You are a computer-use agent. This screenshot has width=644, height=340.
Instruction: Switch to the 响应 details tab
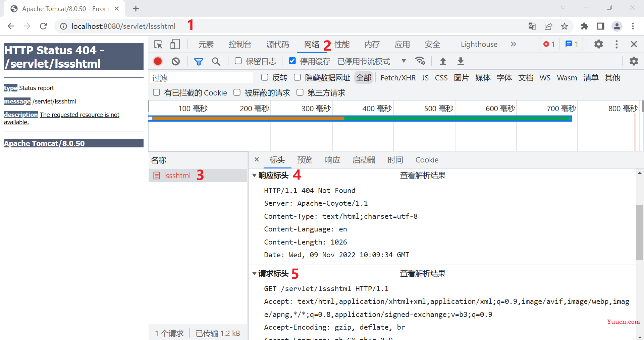pos(332,160)
